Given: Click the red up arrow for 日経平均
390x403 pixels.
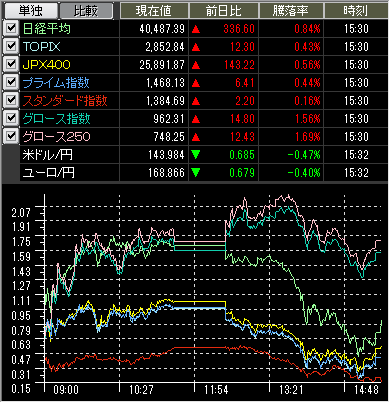Looking at the screenshot, I should click(x=196, y=29).
